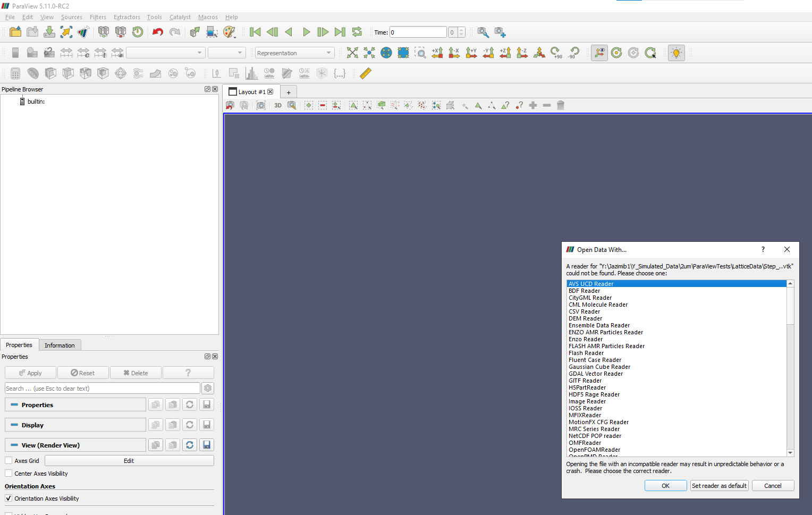Screen dimensions: 812x515
Task: Click the Threshold filter icon
Action: 86,73
